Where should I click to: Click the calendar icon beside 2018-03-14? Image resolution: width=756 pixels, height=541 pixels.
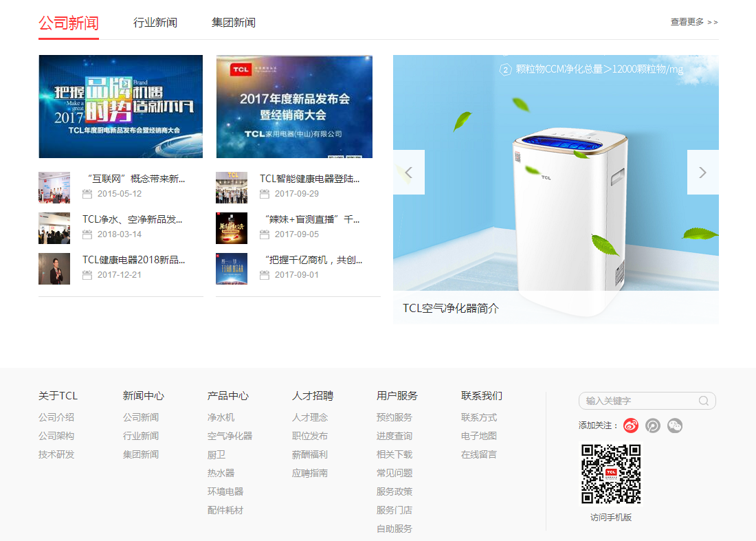[88, 234]
